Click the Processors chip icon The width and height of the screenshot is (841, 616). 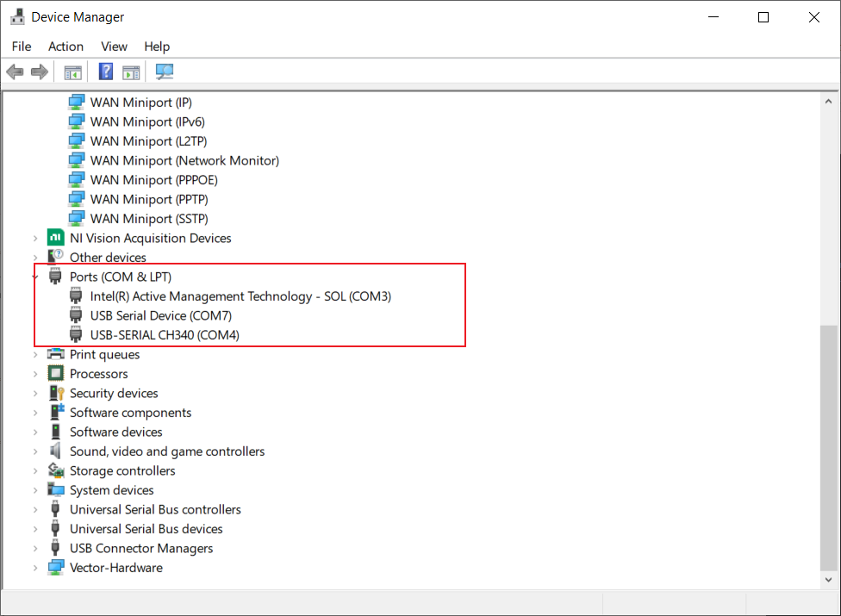point(55,373)
